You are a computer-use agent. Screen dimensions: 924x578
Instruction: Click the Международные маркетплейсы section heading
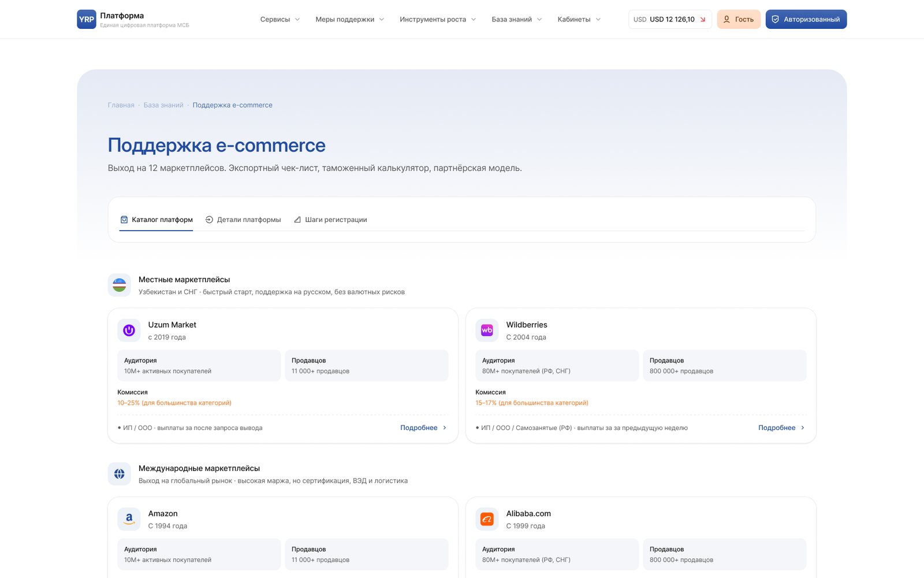[x=199, y=469]
